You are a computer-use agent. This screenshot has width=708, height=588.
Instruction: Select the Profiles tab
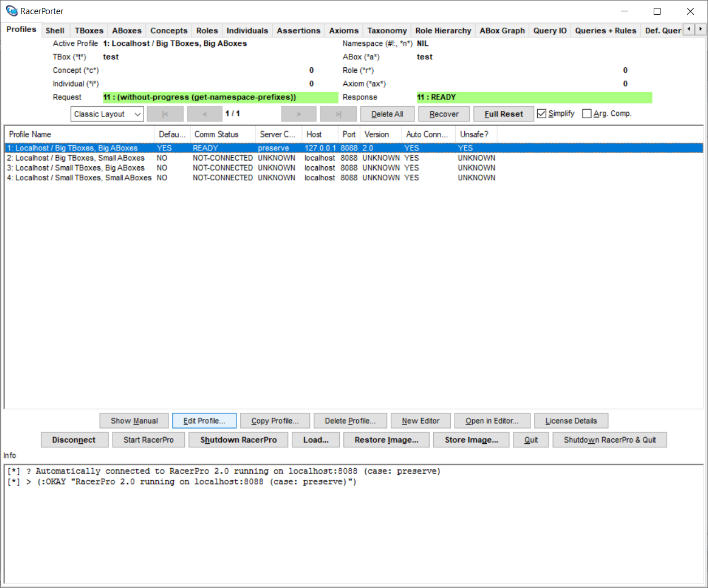(21, 29)
